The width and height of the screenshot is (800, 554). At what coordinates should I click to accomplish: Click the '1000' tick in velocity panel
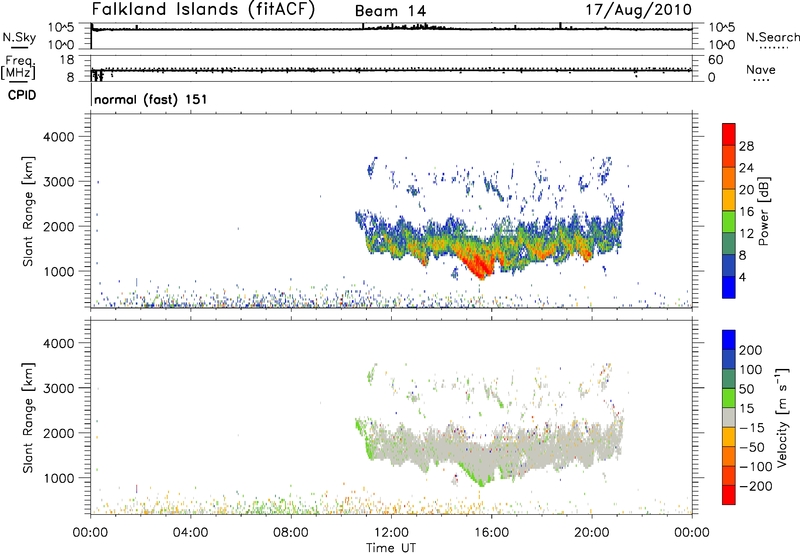(x=59, y=478)
